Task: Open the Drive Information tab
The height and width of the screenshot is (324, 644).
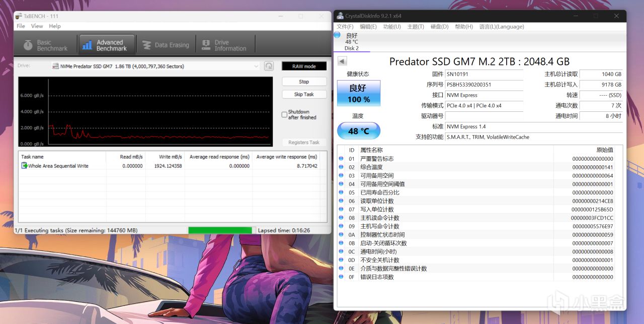Action: [224, 45]
